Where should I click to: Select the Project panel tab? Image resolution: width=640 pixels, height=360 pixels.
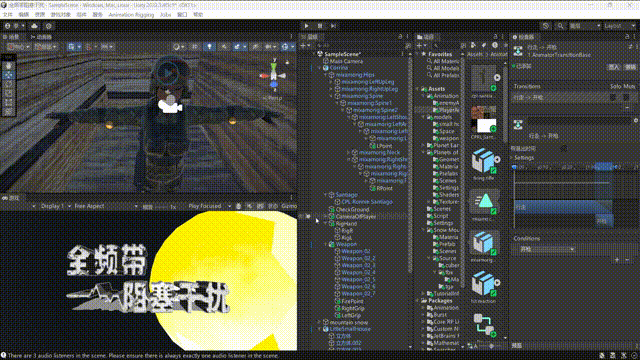click(x=425, y=37)
